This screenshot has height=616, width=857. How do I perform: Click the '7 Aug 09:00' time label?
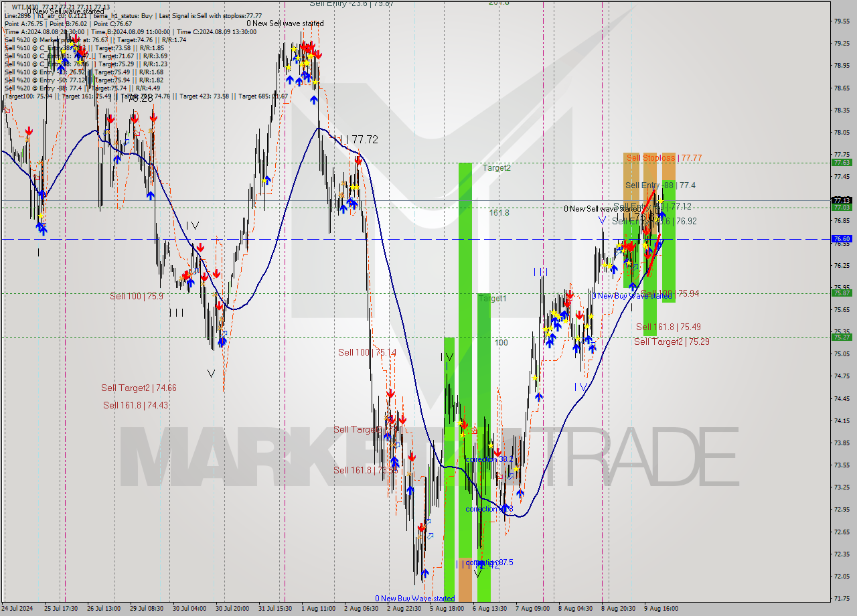coord(533,609)
